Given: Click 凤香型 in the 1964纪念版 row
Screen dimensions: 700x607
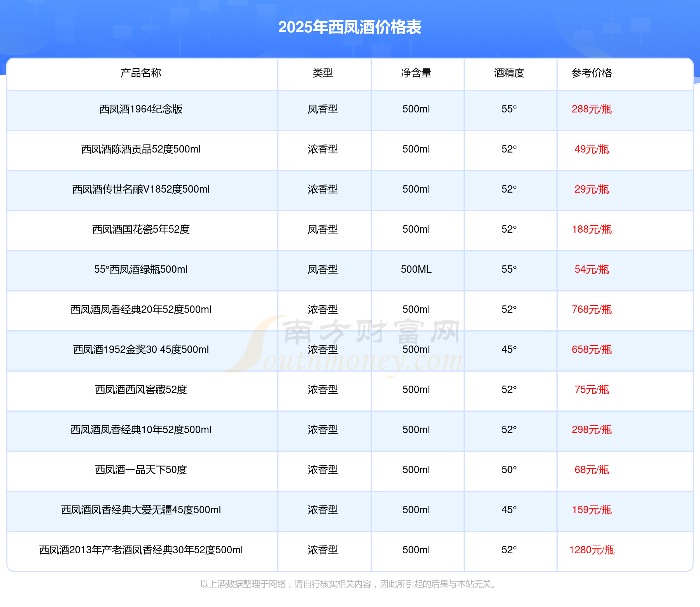Looking at the screenshot, I should [323, 109].
